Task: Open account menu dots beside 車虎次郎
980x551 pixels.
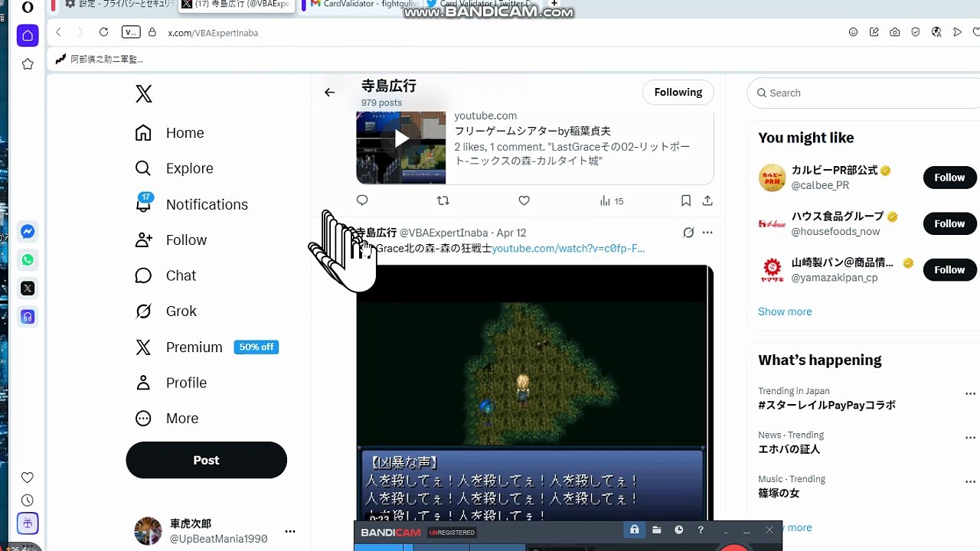Action: 290,531
